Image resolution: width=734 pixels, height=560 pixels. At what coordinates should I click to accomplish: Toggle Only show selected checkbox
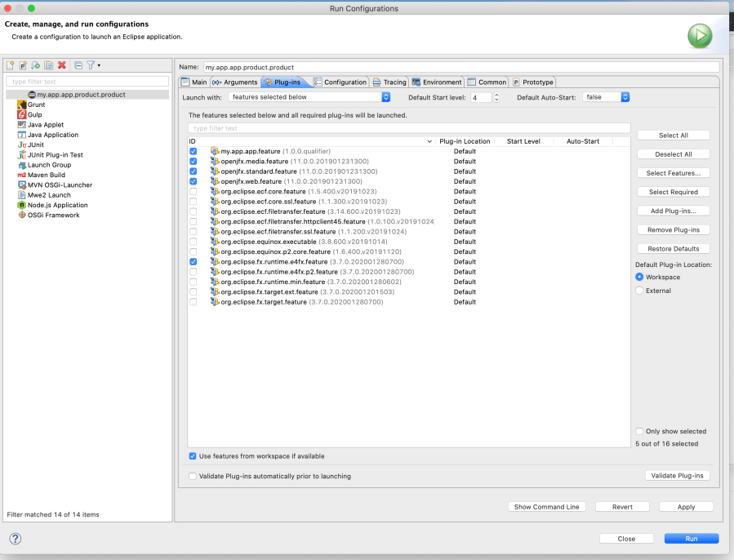(639, 431)
